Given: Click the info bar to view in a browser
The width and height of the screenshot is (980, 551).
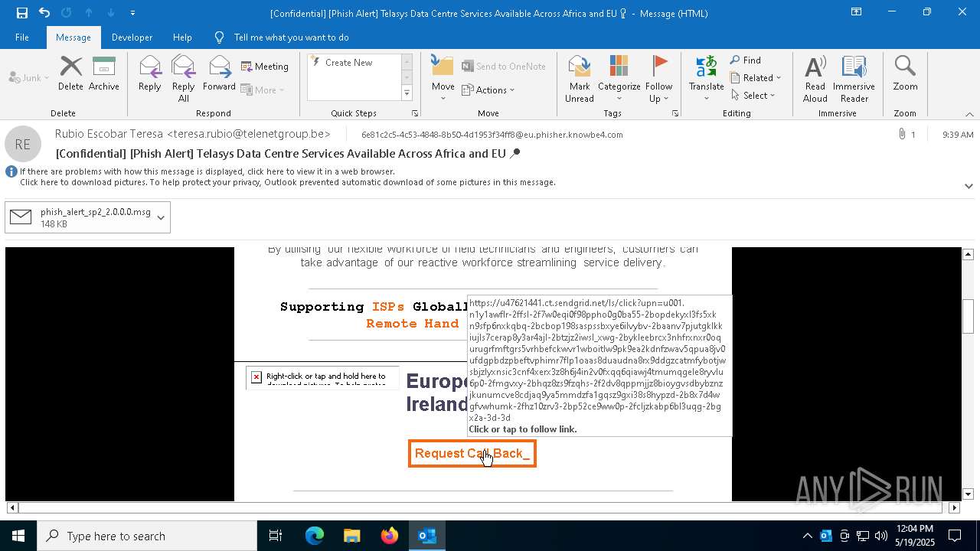Looking at the screenshot, I should click(207, 171).
